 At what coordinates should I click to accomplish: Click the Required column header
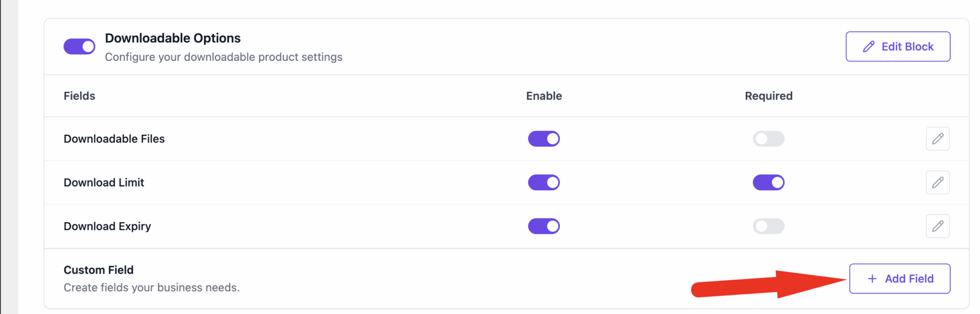click(769, 95)
